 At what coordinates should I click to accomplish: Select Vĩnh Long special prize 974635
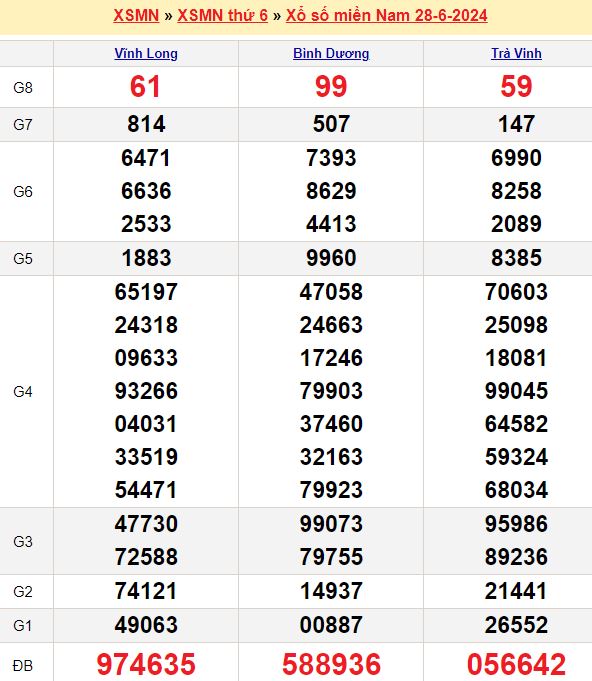(x=146, y=664)
